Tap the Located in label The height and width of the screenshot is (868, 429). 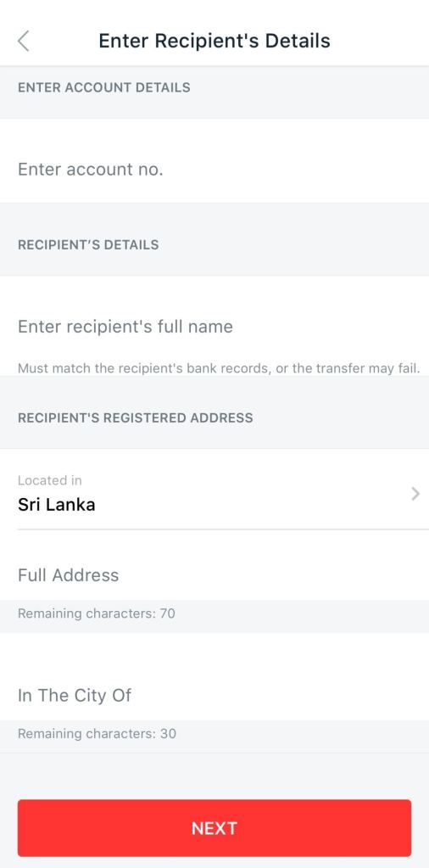[x=50, y=480]
